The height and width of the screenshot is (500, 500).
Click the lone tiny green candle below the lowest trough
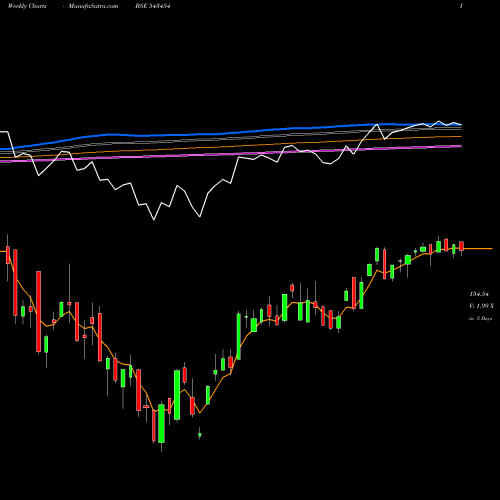point(200,434)
